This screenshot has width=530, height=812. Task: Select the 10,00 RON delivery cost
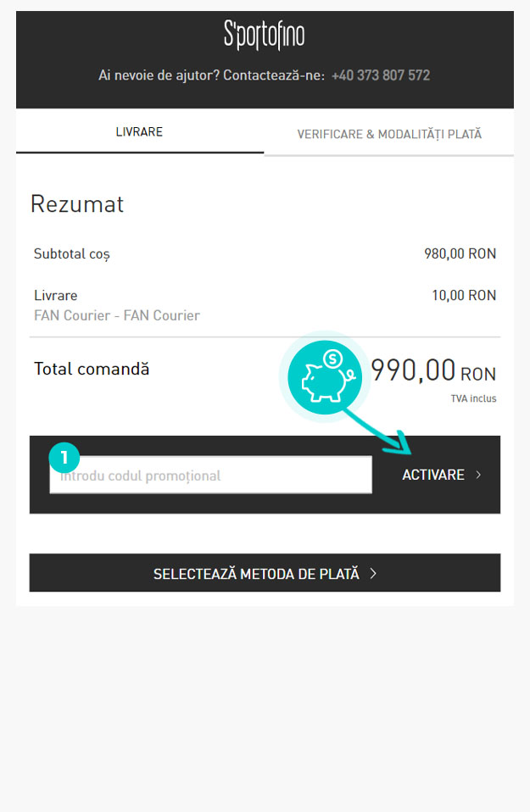[x=464, y=296]
